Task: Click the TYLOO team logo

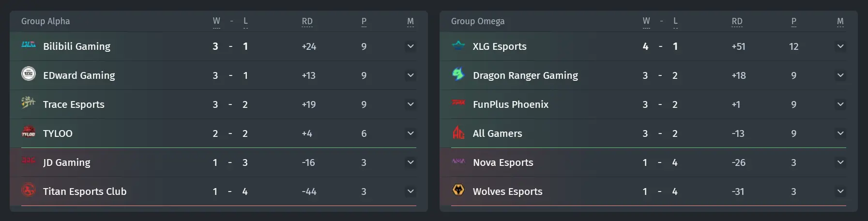Action: 29,132
